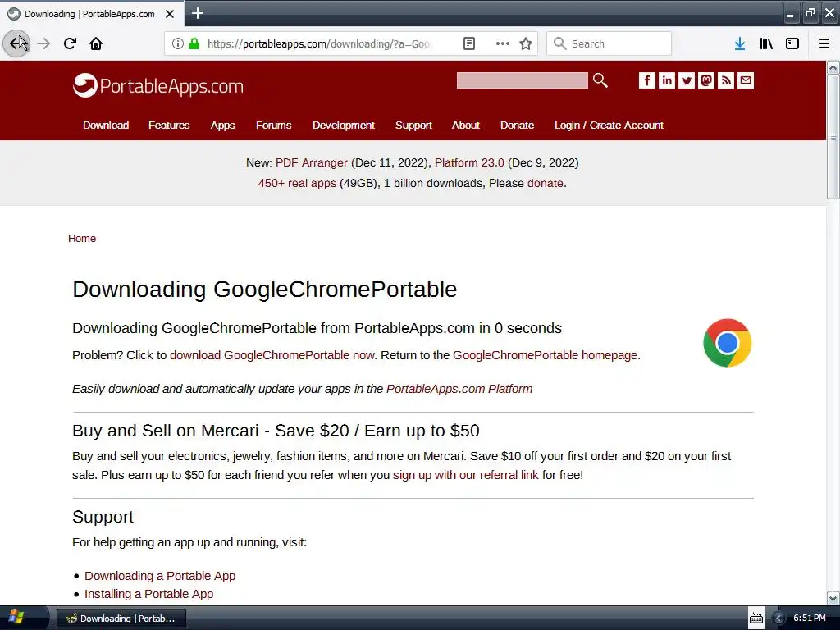Bookmark this page with star icon
This screenshot has width=840, height=630.
(526, 43)
